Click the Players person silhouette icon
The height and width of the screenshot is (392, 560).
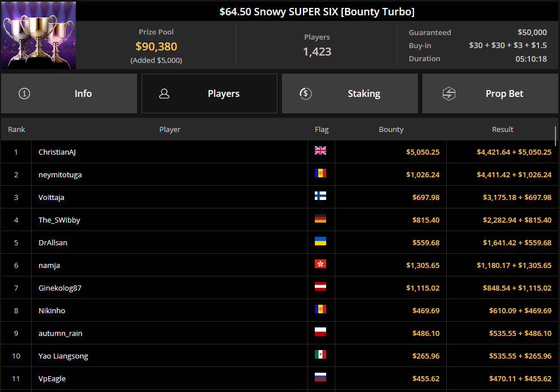click(x=164, y=93)
